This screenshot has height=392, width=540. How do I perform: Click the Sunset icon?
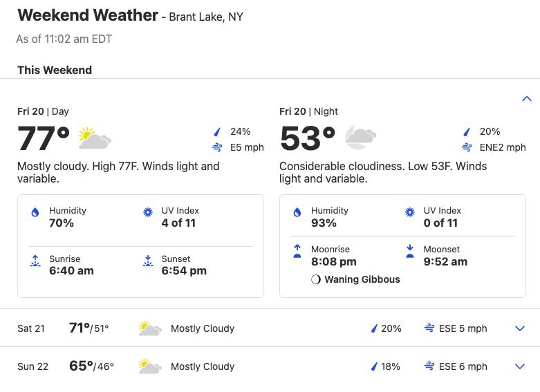point(148,261)
